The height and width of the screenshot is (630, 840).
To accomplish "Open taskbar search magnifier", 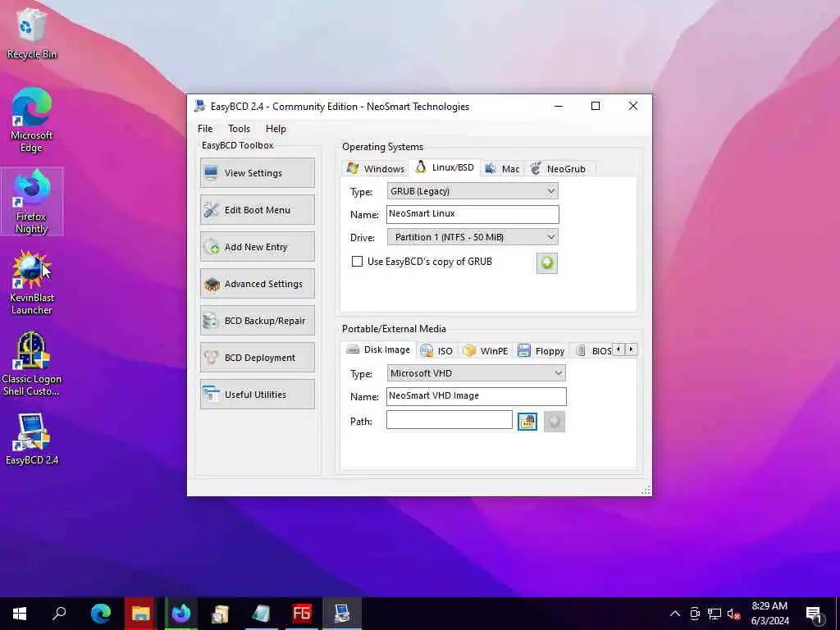I will click(59, 614).
